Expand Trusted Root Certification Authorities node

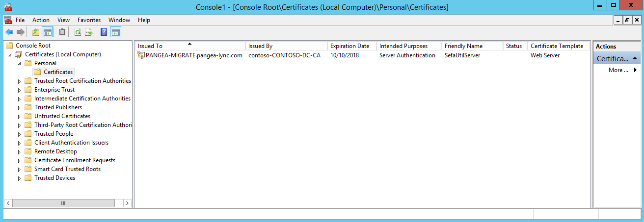point(20,81)
